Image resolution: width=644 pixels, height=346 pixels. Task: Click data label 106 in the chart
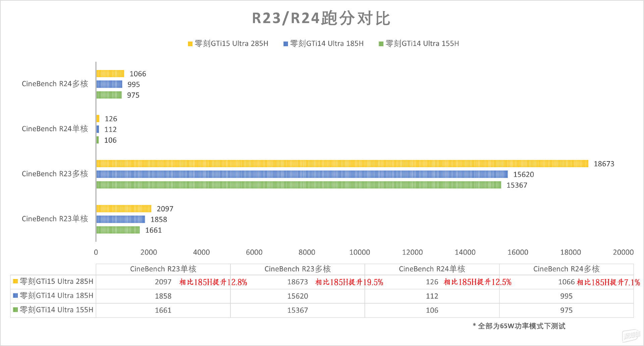click(110, 140)
